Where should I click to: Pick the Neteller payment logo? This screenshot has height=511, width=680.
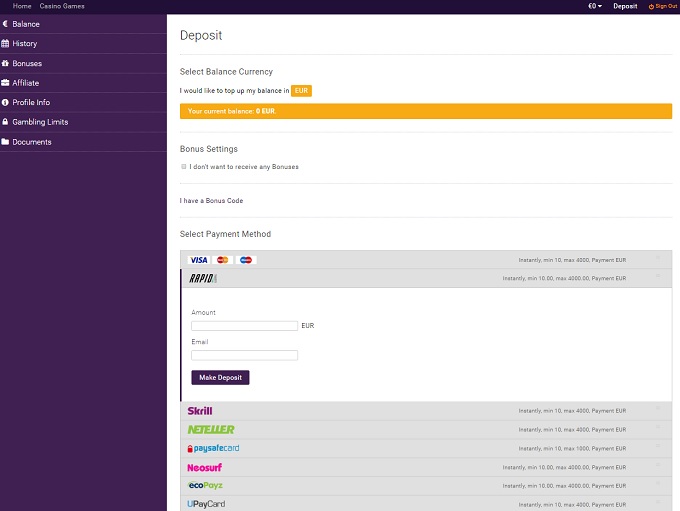[211, 430]
